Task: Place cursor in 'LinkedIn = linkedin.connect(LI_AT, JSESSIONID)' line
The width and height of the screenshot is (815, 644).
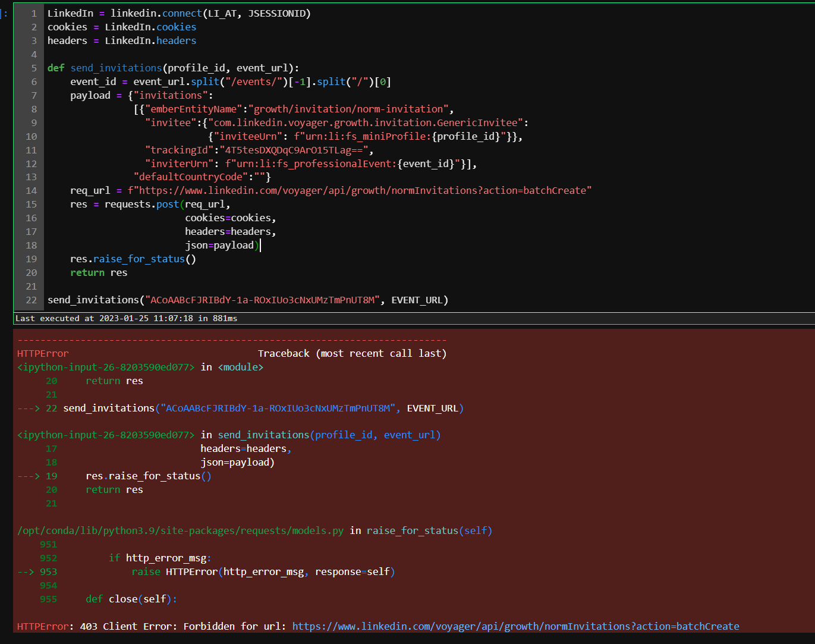Action: coord(179,13)
